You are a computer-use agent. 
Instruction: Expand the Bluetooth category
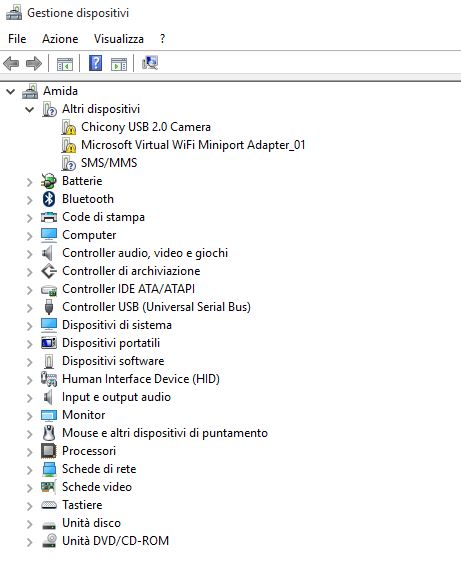[x=30, y=200]
